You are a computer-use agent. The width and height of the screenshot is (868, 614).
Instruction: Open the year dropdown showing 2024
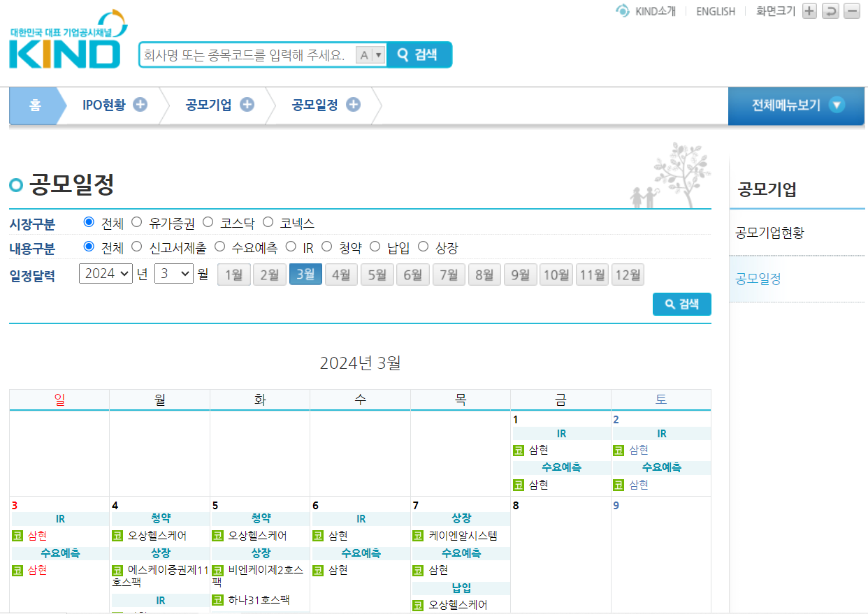(x=105, y=274)
